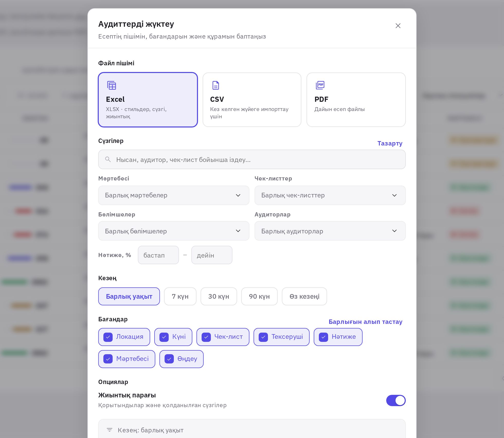The height and width of the screenshot is (438, 504).
Task: Pick the PDF document icon
Action: coord(320,85)
